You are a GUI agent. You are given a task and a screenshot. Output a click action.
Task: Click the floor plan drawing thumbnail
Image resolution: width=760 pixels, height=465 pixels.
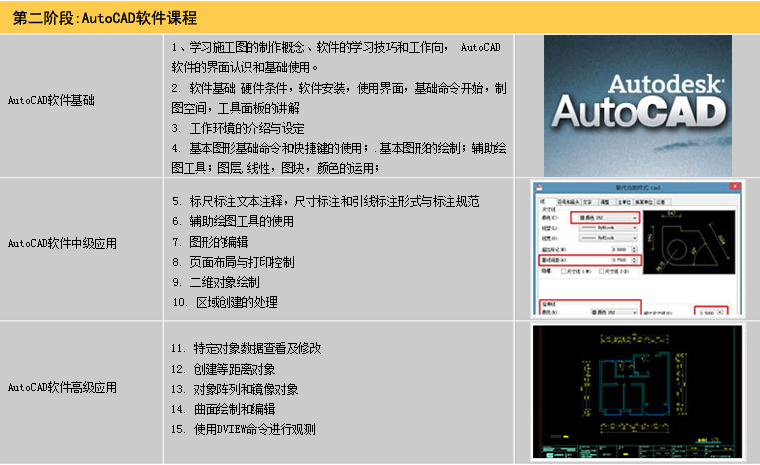pyautogui.click(x=635, y=390)
